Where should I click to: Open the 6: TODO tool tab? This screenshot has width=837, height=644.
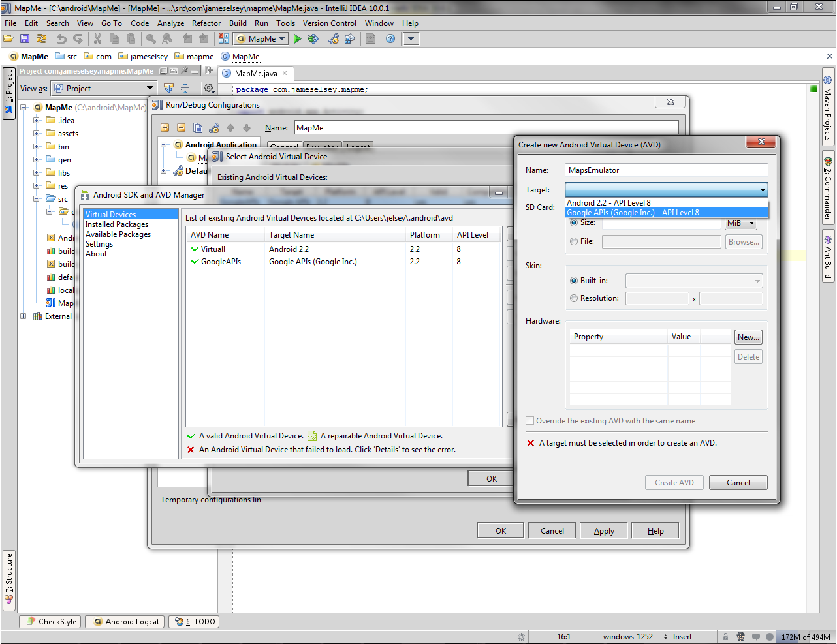click(194, 622)
